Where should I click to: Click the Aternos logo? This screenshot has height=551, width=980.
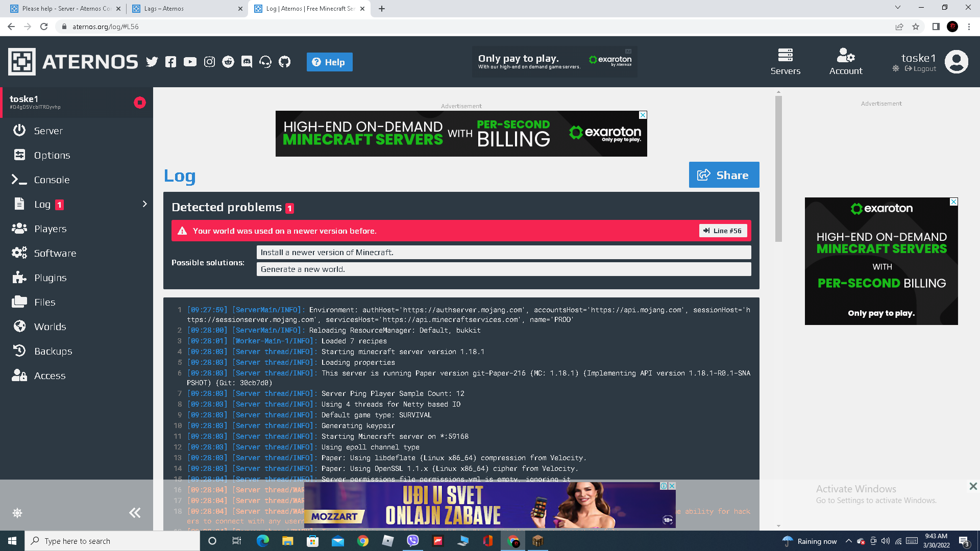pyautogui.click(x=73, y=62)
